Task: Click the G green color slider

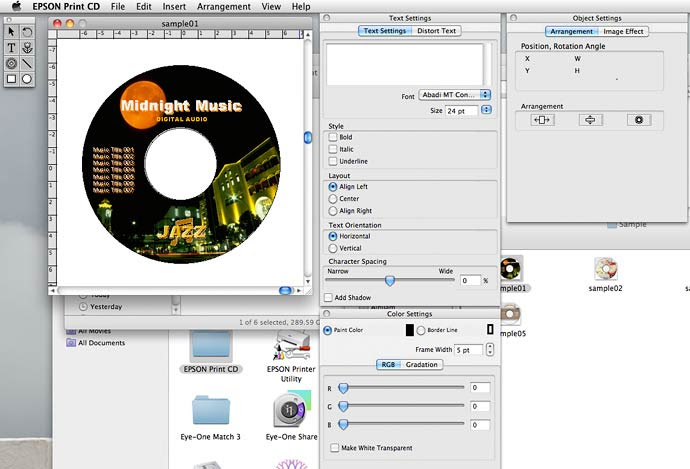Action: tap(343, 406)
